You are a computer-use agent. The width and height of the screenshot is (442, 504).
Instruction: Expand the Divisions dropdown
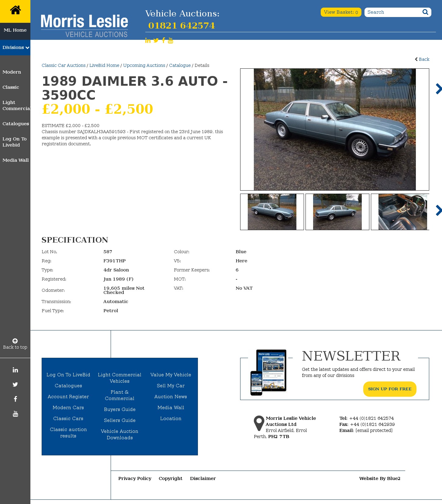pyautogui.click(x=15, y=47)
